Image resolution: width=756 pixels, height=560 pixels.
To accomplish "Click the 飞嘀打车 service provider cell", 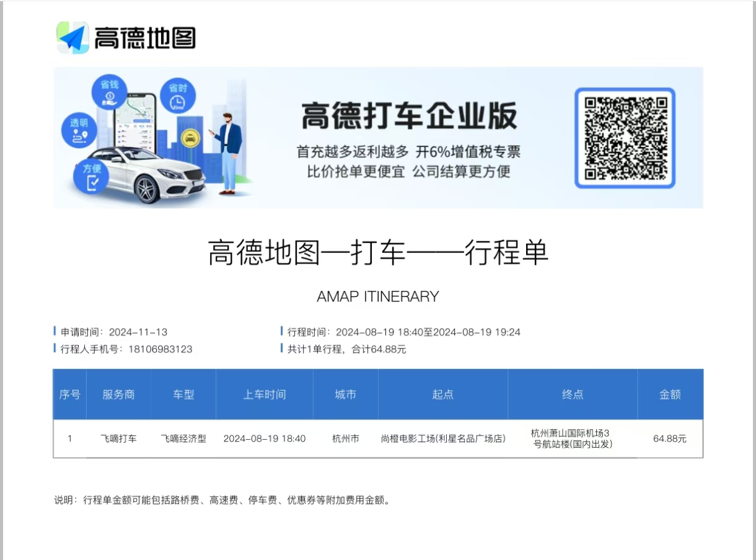I will (118, 438).
